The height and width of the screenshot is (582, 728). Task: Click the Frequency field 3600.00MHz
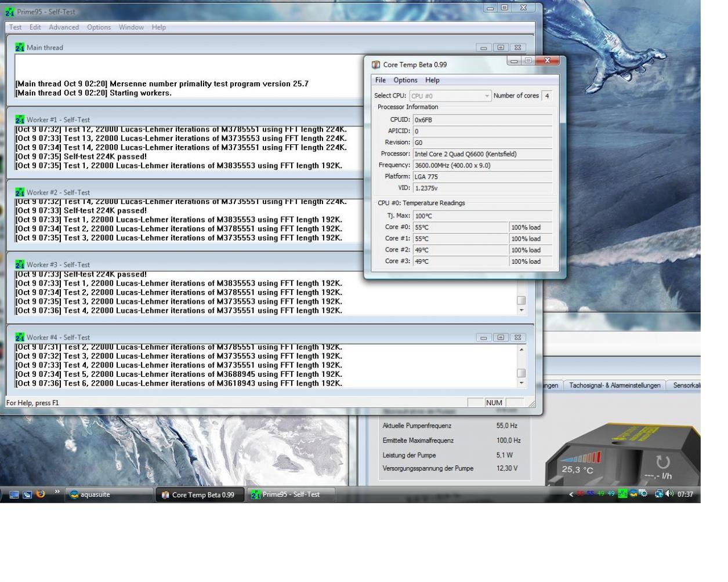point(482,165)
